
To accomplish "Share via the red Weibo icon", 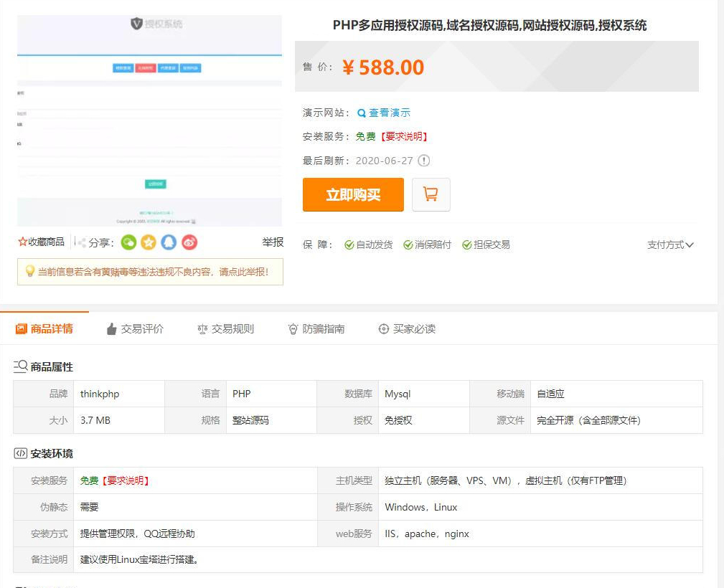I will coord(189,242).
